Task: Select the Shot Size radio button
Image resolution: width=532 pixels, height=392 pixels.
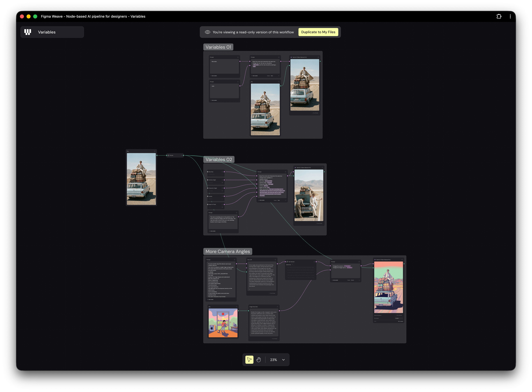Action: pos(208,172)
